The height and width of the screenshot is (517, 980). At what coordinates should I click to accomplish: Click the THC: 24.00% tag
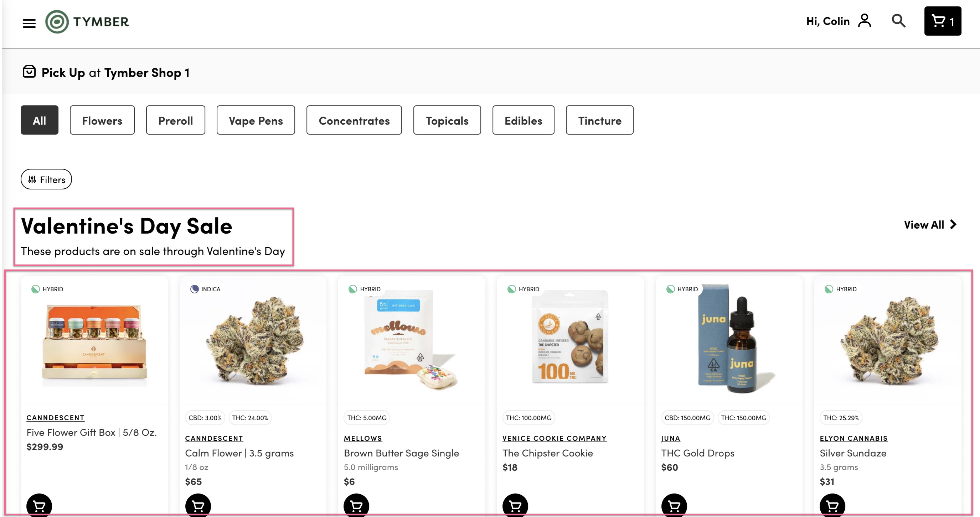click(250, 417)
